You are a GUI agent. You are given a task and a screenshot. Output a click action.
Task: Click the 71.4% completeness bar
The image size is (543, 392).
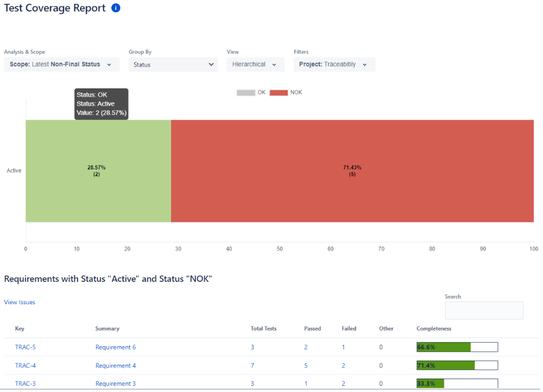coord(457,365)
